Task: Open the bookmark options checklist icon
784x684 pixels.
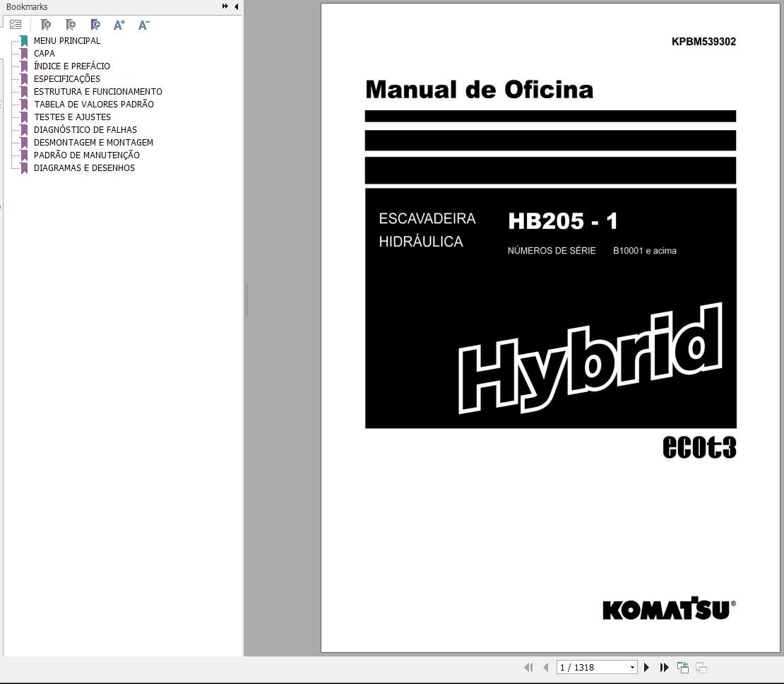Action: pyautogui.click(x=16, y=25)
